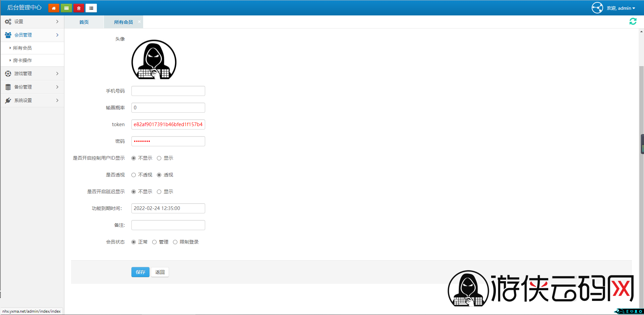Select 显示 for 控制用户ID显示
Screen dimensions: 644x315
coord(159,158)
